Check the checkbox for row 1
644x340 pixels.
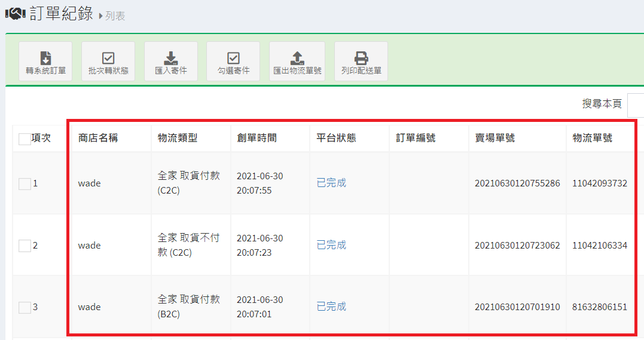[x=25, y=184]
